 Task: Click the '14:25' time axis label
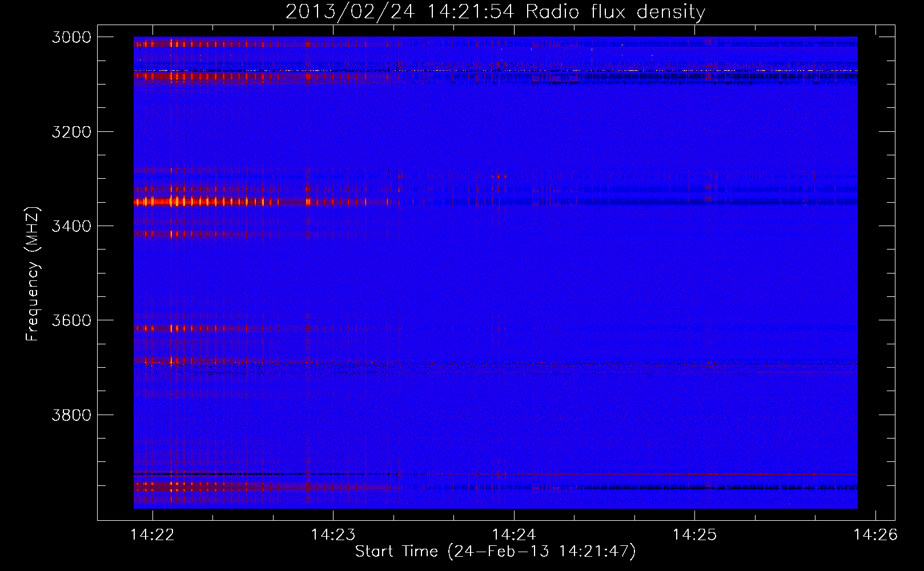point(694,534)
